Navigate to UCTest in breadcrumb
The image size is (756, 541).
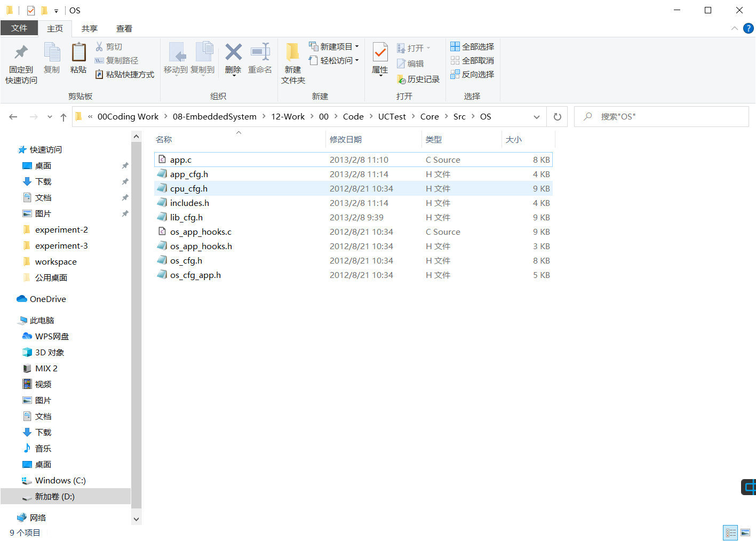click(392, 116)
